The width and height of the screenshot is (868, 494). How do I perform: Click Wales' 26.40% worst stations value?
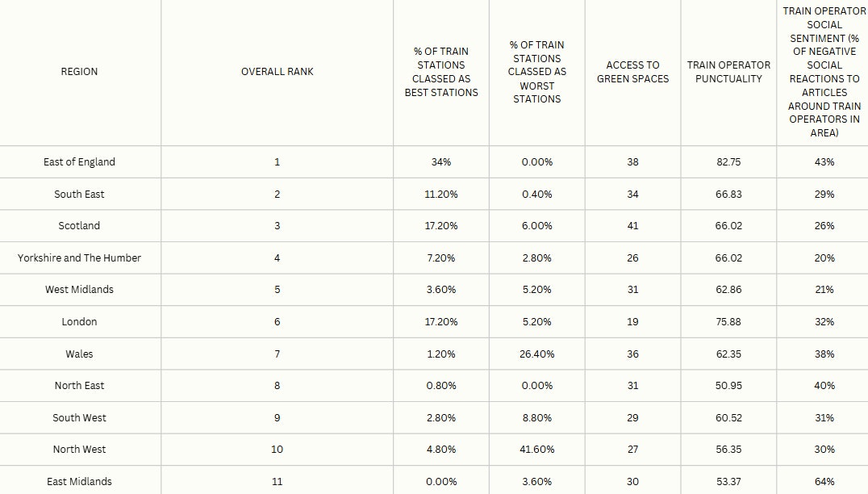pyautogui.click(x=536, y=354)
